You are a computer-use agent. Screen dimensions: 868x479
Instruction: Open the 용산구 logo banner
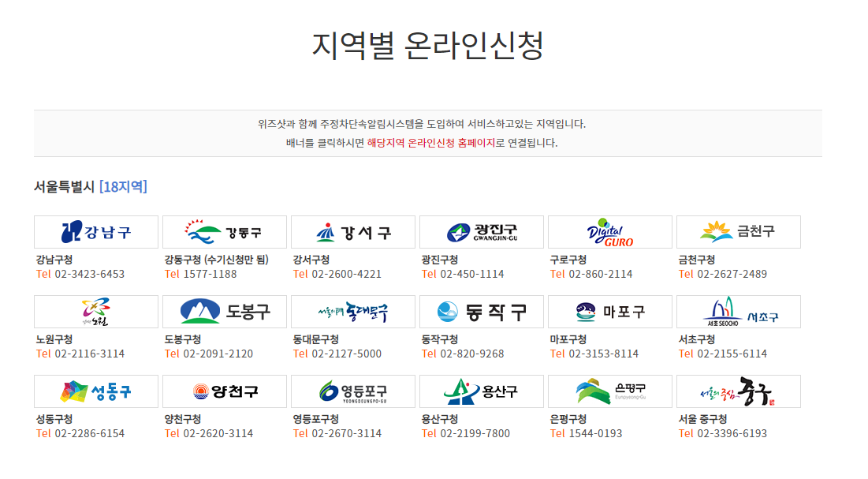[482, 391]
